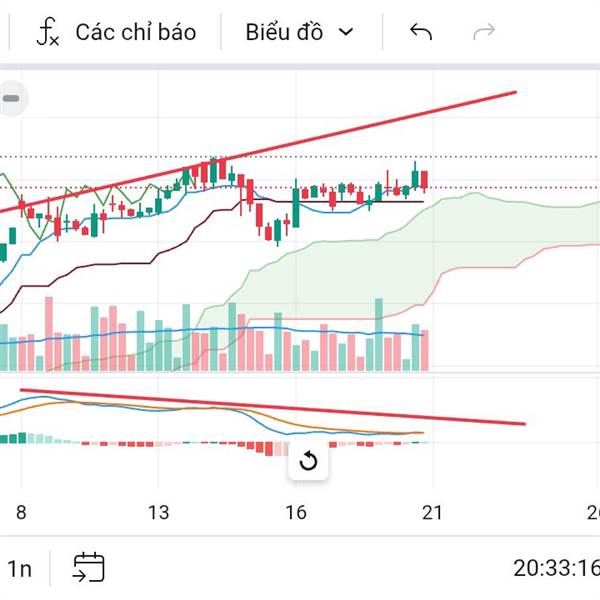Click the undo arrow
The height and width of the screenshot is (600, 600).
tap(421, 32)
